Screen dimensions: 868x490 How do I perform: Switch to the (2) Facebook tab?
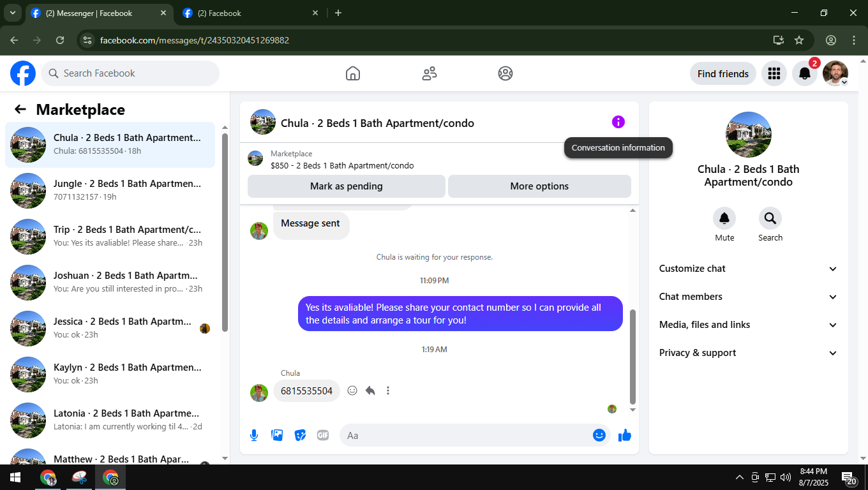(x=251, y=13)
